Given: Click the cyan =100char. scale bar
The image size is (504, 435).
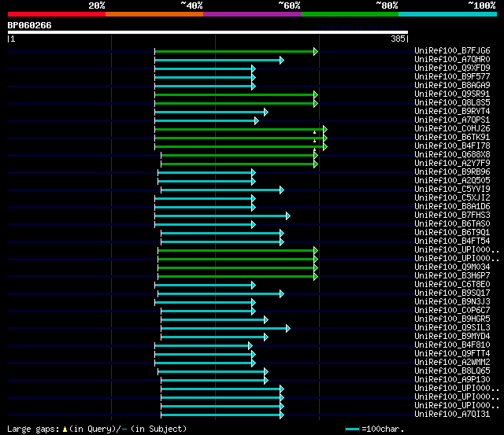Looking at the screenshot, I should 352,429.
